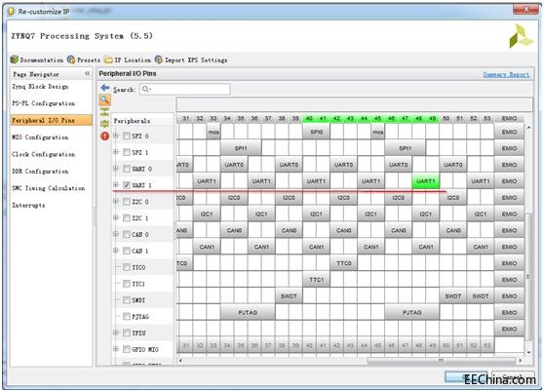
Task: Click Import XPS Settings icon
Action: pyautogui.click(x=159, y=59)
